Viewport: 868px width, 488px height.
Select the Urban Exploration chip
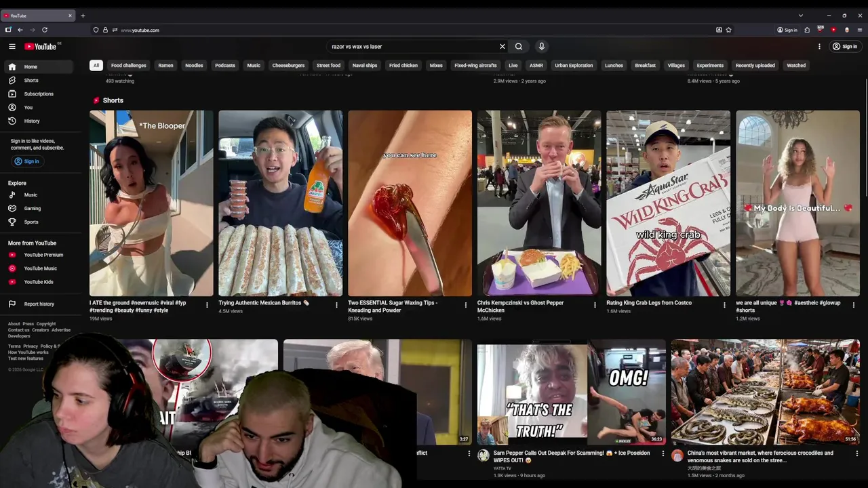(x=574, y=66)
